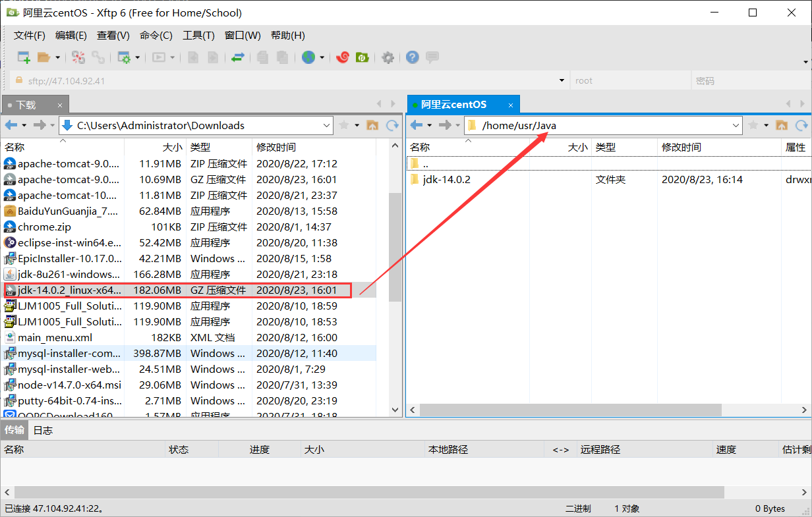Open the session Properties window-gear icon

click(x=124, y=57)
